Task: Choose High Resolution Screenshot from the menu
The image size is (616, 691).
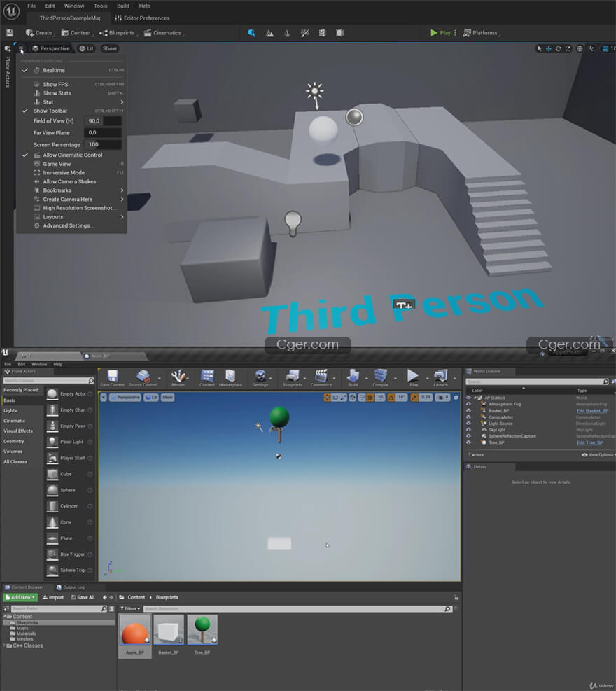Action: coord(72,208)
